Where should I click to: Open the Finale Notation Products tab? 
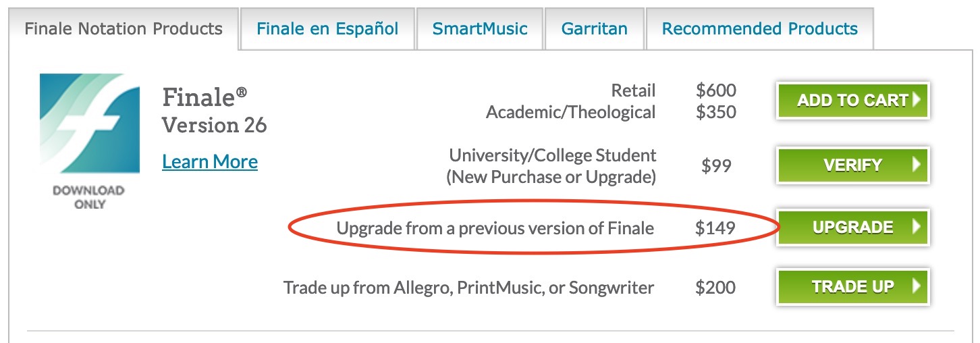124,29
